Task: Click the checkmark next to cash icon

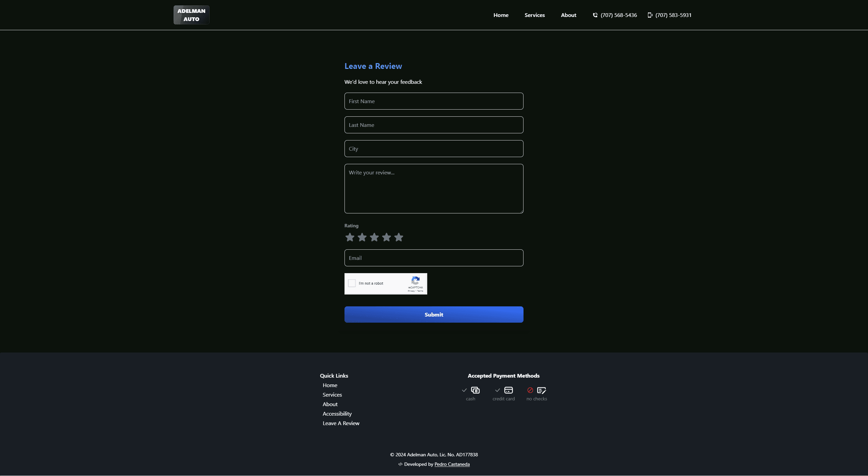Action: point(464,390)
